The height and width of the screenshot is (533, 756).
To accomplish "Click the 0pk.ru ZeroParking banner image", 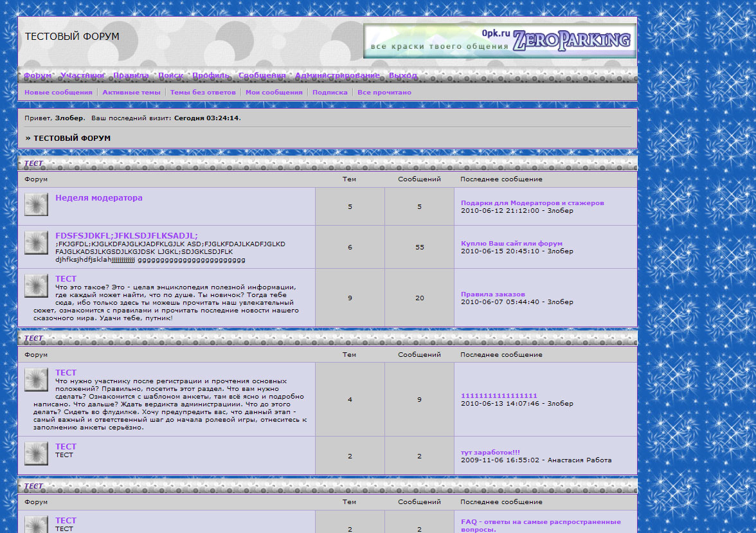I will (499, 41).
